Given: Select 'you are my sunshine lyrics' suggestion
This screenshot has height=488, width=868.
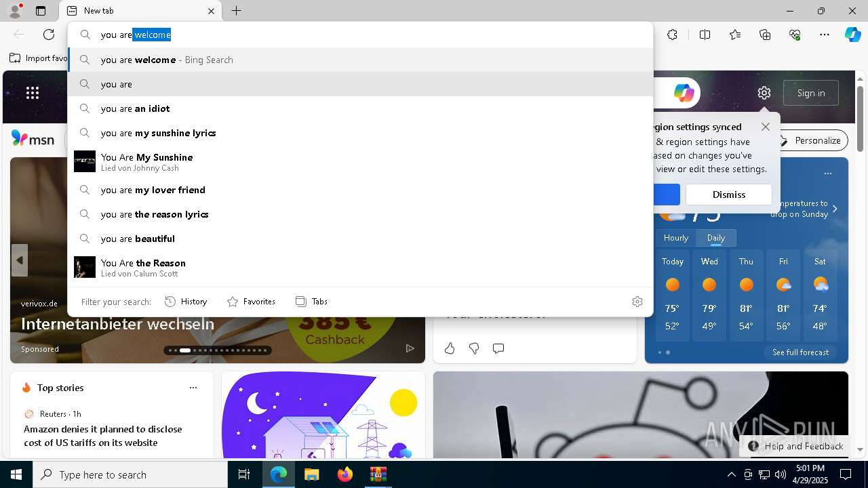Looking at the screenshot, I should [x=360, y=133].
